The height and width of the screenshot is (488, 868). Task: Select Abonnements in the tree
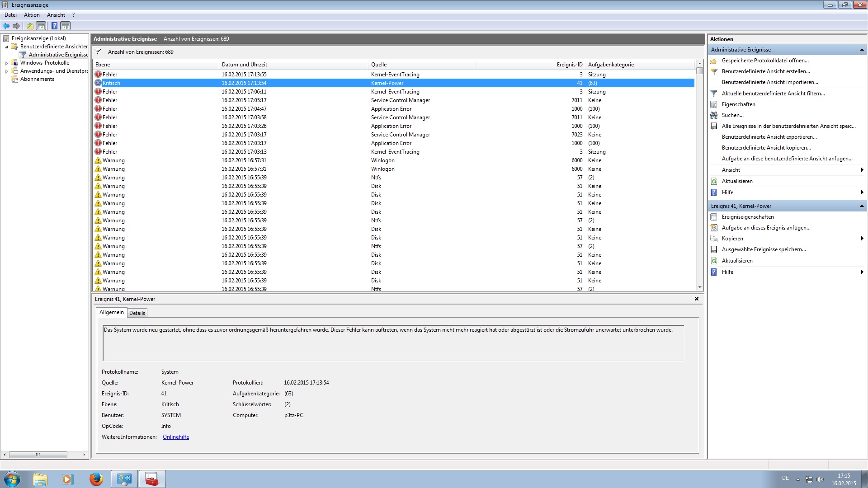[x=37, y=79]
